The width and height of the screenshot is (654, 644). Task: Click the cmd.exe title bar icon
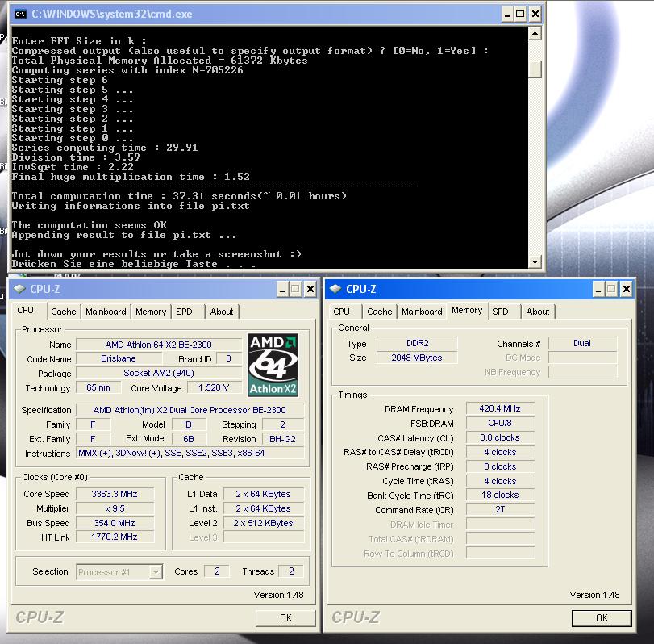coord(20,14)
